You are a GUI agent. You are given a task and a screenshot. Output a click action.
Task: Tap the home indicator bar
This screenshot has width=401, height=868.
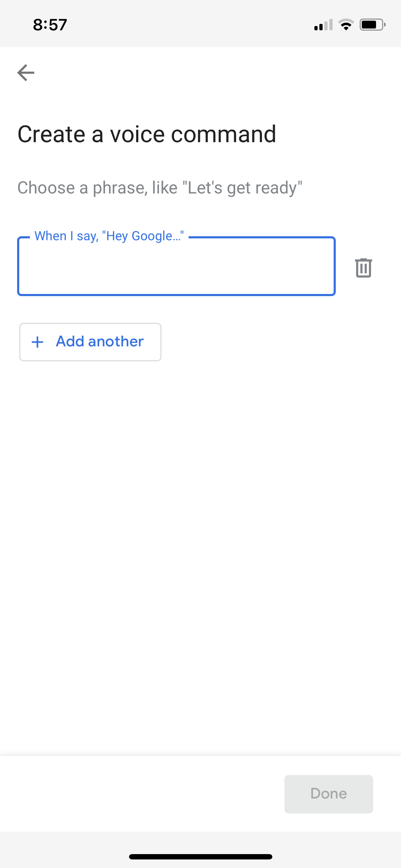click(201, 857)
